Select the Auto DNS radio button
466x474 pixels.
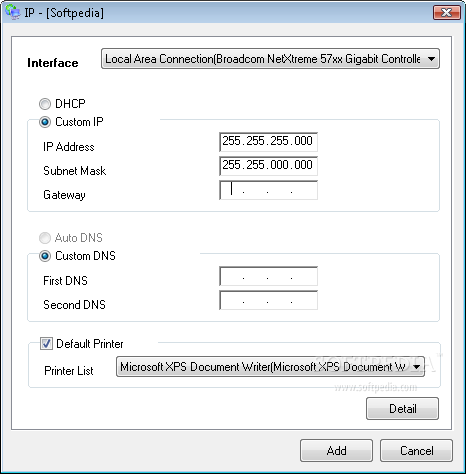45,238
